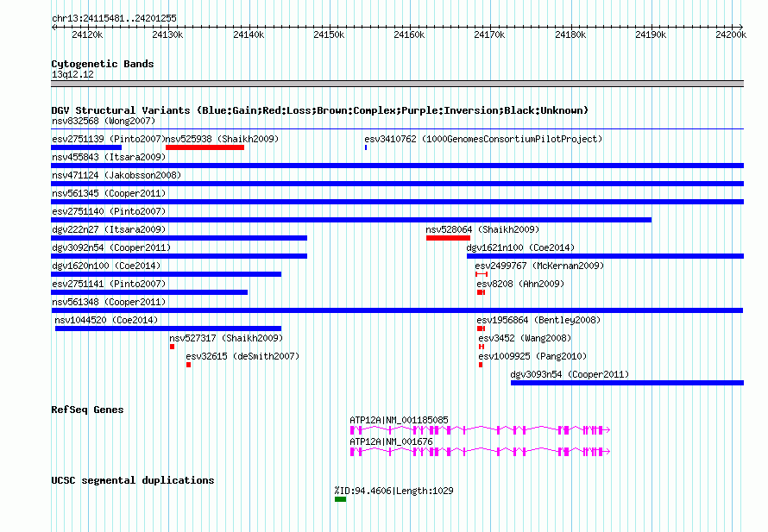Select the ATP12A|NM_001185085 gene label

[399, 420]
